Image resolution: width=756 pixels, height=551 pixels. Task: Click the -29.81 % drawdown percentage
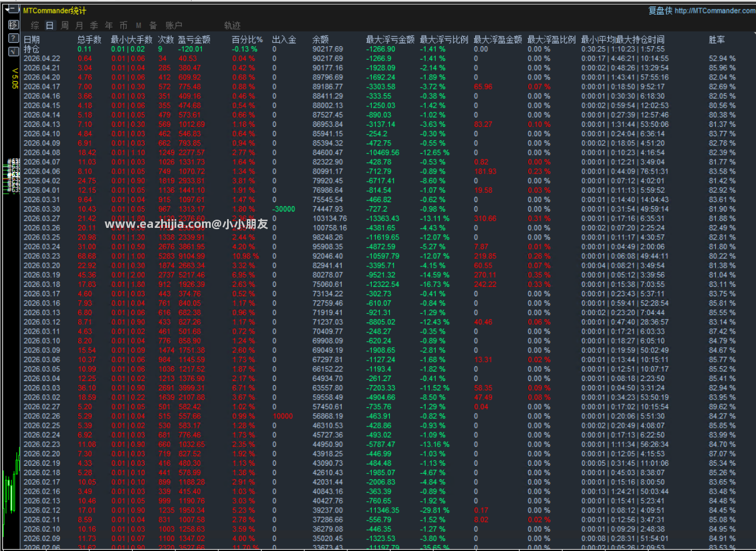pos(434,510)
